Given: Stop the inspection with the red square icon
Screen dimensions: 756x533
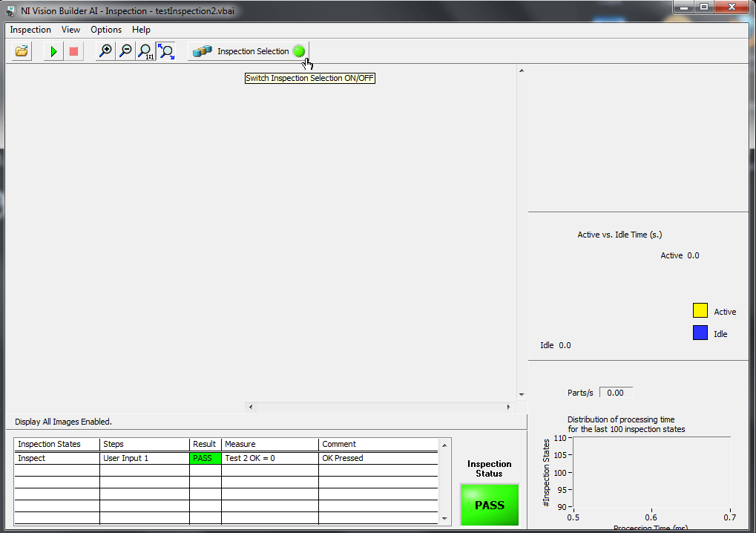Looking at the screenshot, I should click(73, 50).
